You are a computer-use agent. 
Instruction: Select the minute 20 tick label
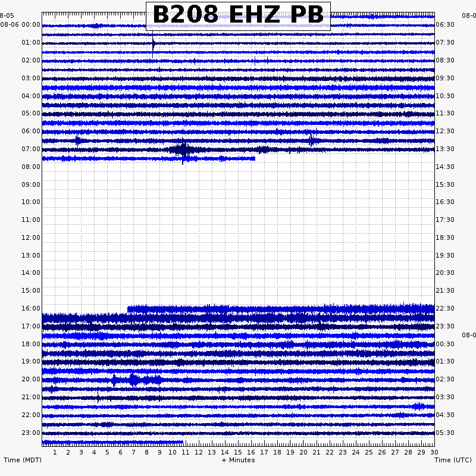tap(303, 452)
